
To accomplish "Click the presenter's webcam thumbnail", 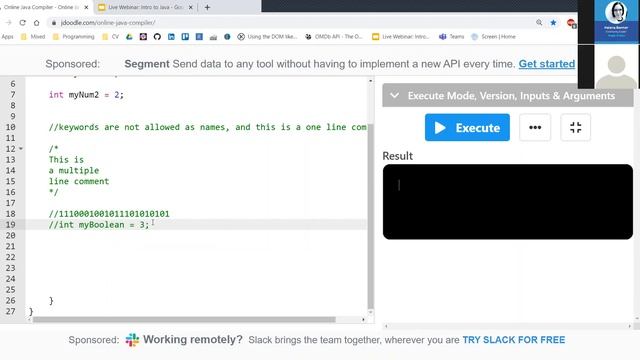I will pyautogui.click(x=616, y=21).
